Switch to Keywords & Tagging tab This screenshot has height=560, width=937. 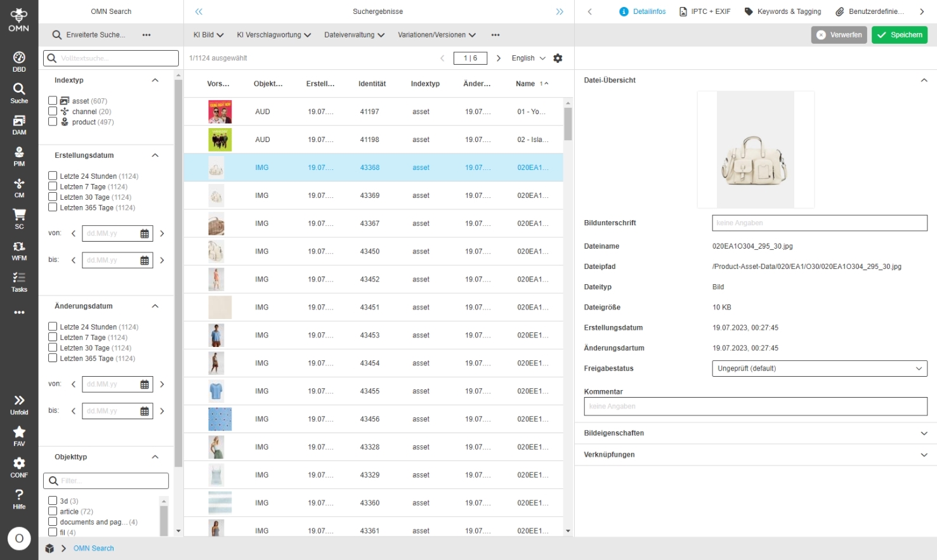click(x=783, y=11)
